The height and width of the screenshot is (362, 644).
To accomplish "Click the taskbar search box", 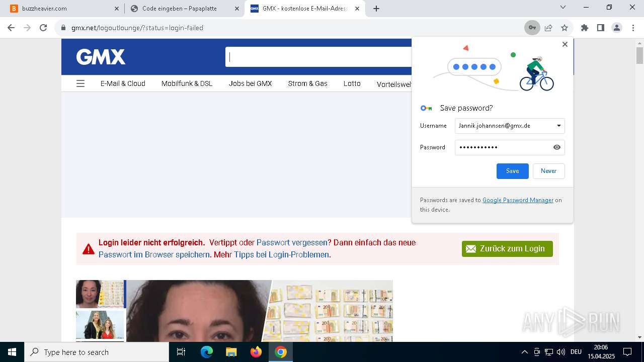I will click(97, 352).
